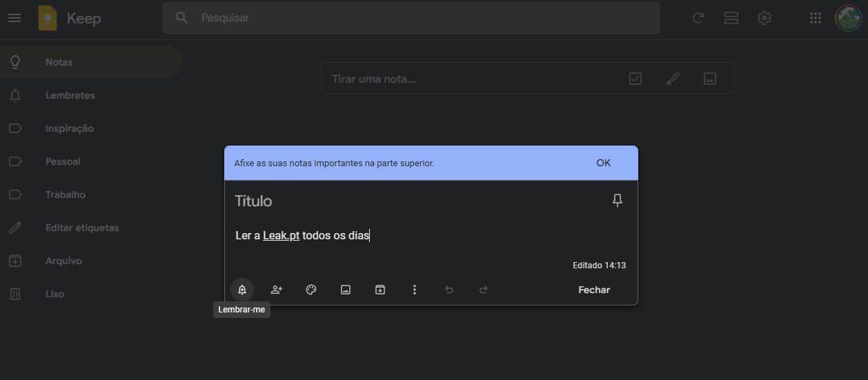
Task: Pin the note with the pin icon
Action: (618, 200)
